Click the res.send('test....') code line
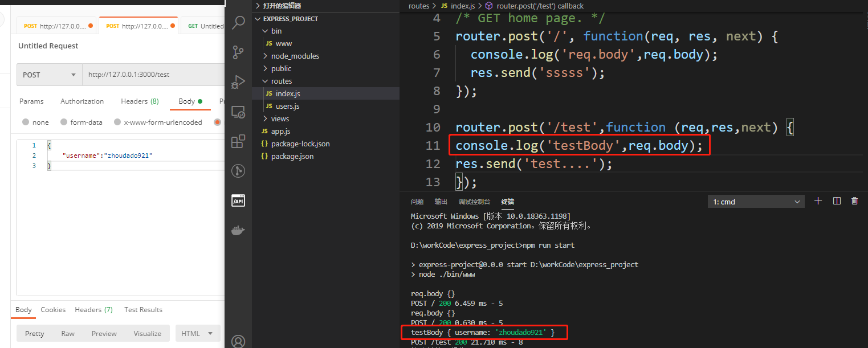 pos(534,164)
